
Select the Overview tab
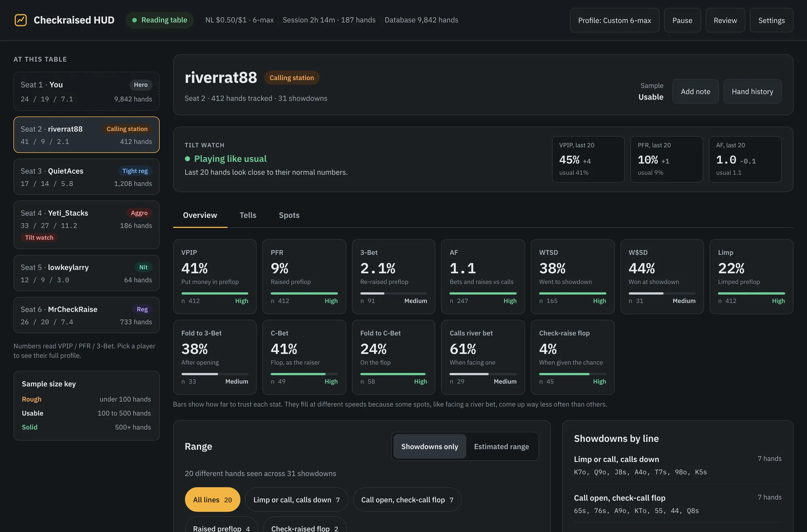click(x=200, y=215)
